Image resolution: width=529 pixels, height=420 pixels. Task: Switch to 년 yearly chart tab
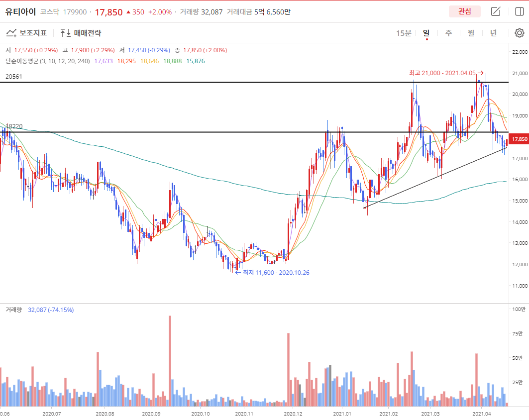tap(493, 33)
